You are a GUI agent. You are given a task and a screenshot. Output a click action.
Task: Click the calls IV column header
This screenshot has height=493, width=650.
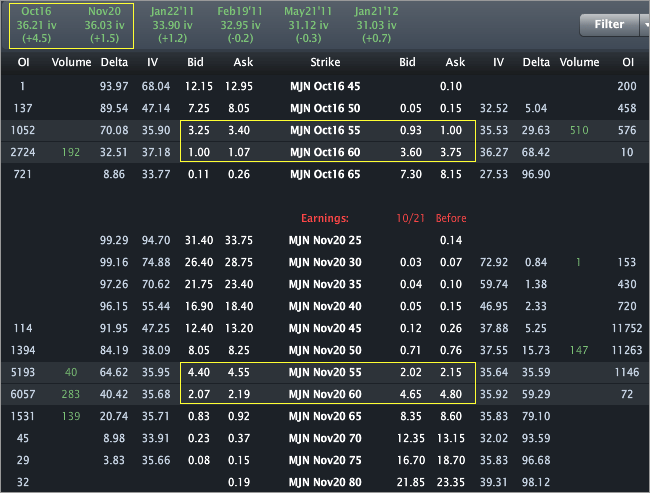pyautogui.click(x=153, y=62)
